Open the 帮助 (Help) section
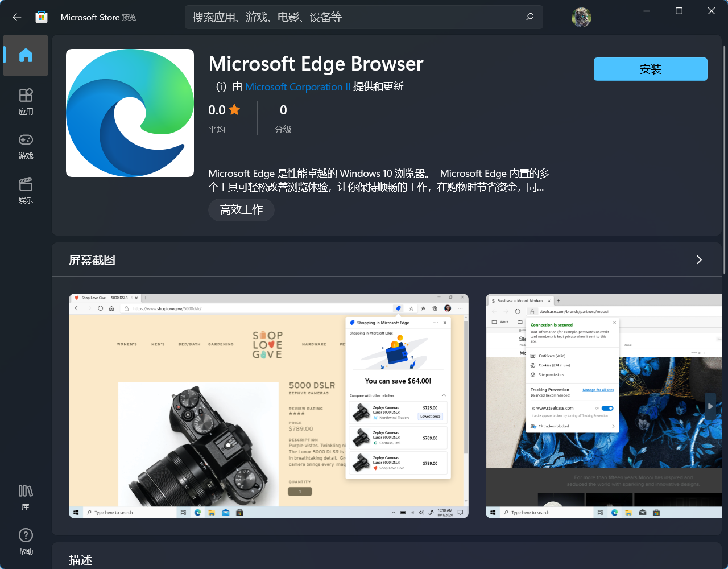This screenshot has height=569, width=728. tap(26, 541)
